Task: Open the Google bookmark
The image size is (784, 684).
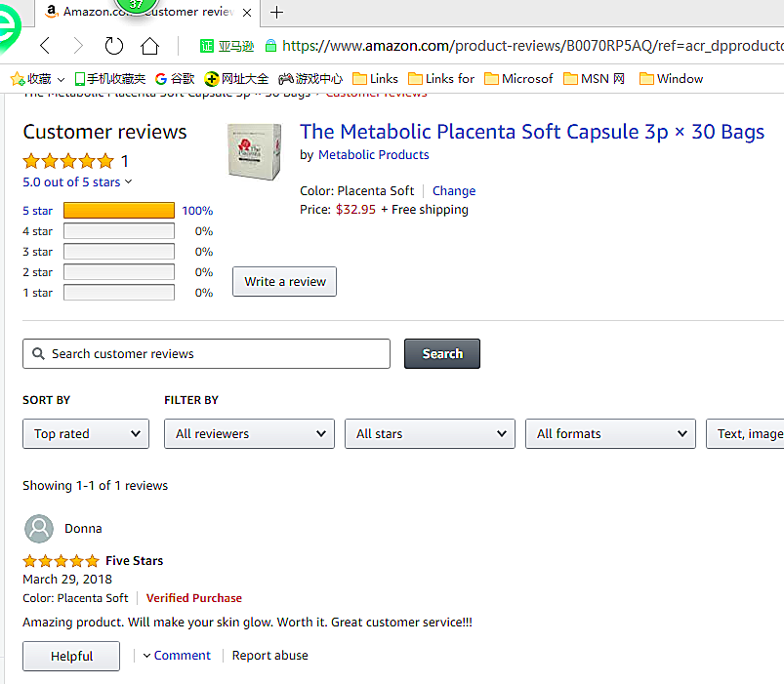Action: tap(175, 79)
